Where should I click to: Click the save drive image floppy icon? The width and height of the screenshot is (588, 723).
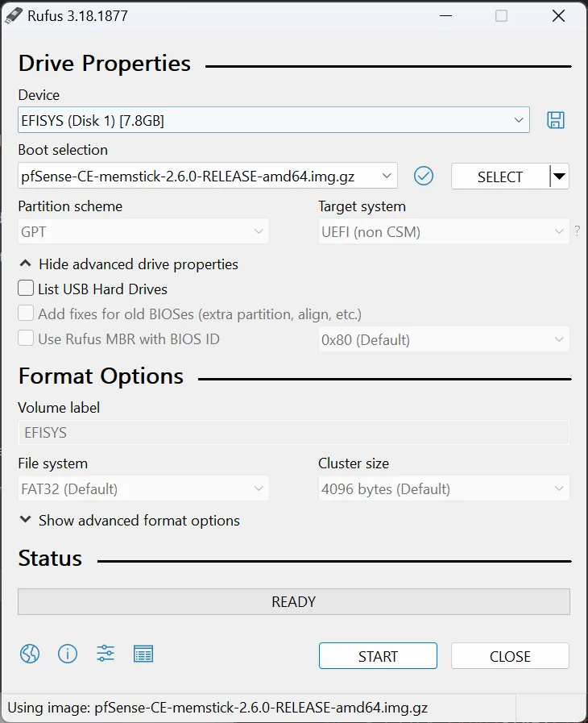[555, 120]
